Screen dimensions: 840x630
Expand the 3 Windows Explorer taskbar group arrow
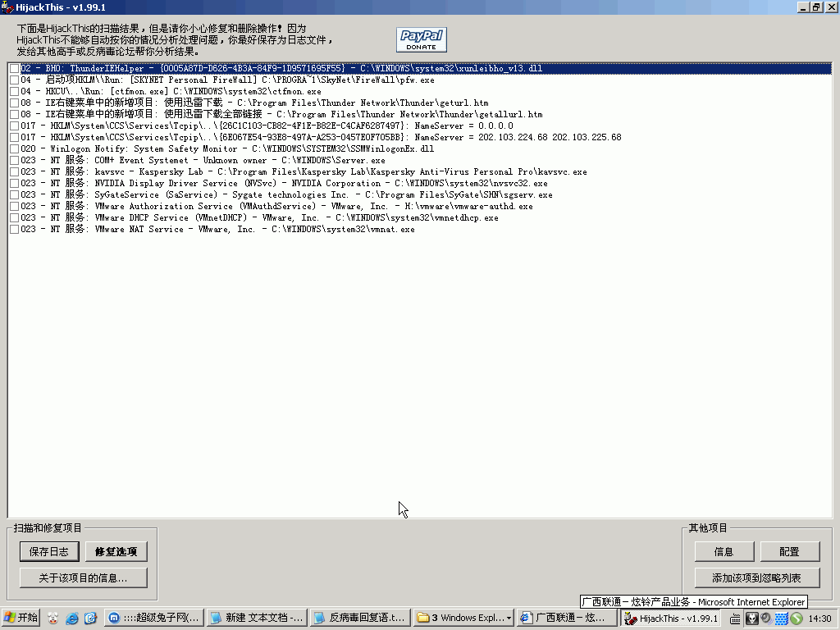click(x=509, y=619)
